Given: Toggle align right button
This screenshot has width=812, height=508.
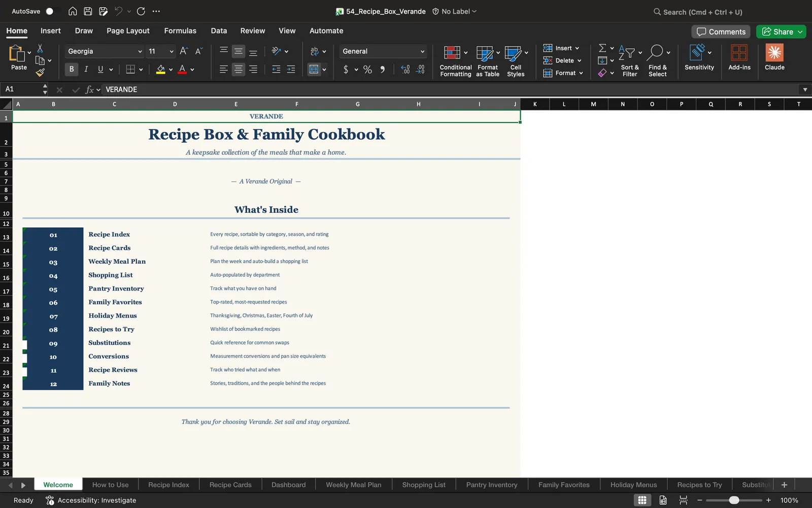Looking at the screenshot, I should [253, 69].
